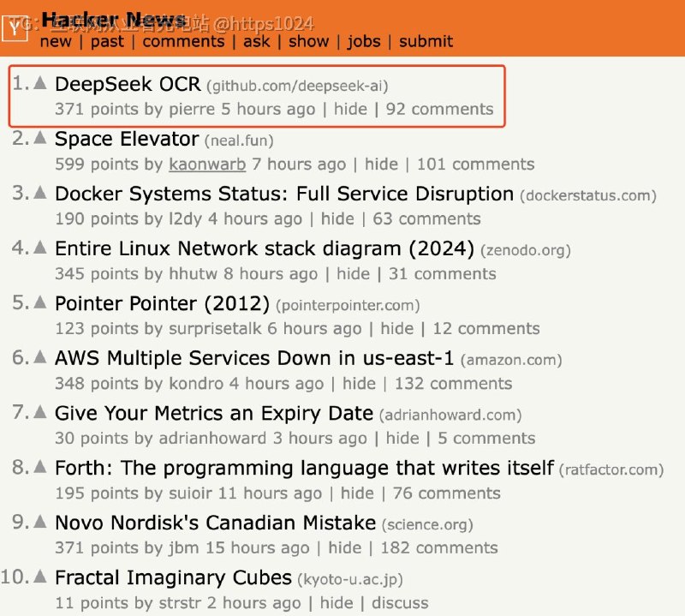Upvote the Pointer Pointer (2012) story
Screen dimensions: 685x616
40,302
